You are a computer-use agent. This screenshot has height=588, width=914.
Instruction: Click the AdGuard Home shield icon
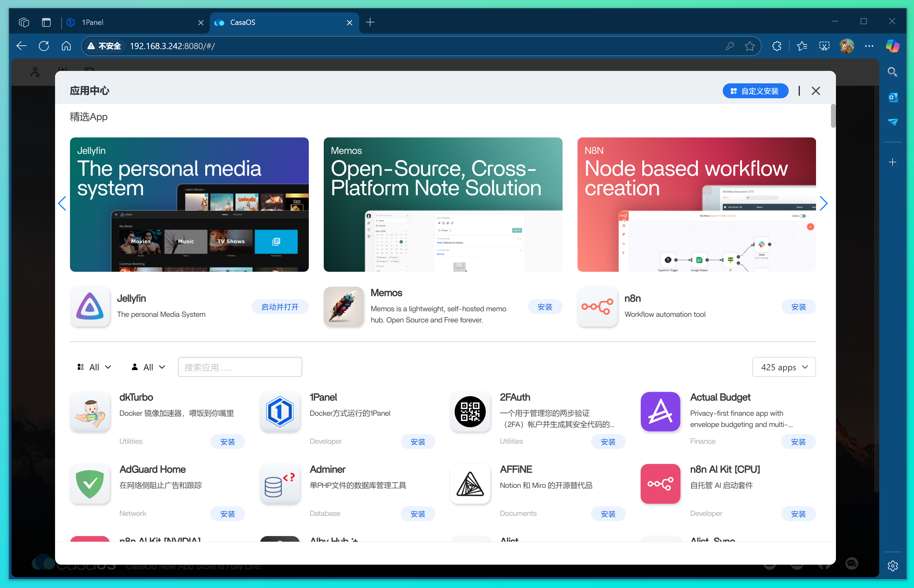(90, 484)
